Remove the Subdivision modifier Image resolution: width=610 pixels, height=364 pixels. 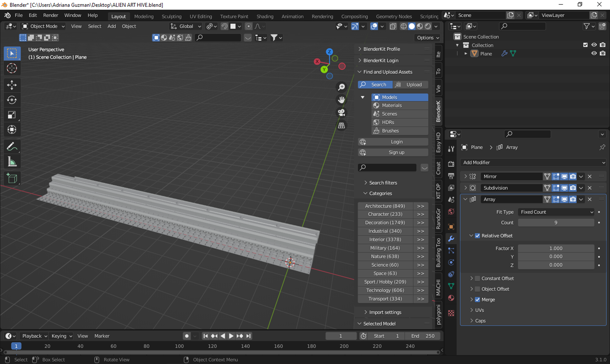(590, 188)
